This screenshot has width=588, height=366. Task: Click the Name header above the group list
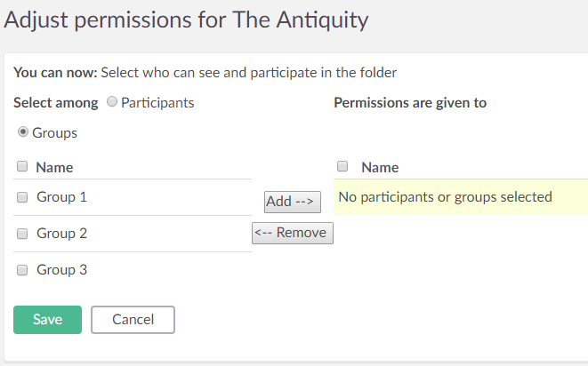54,167
